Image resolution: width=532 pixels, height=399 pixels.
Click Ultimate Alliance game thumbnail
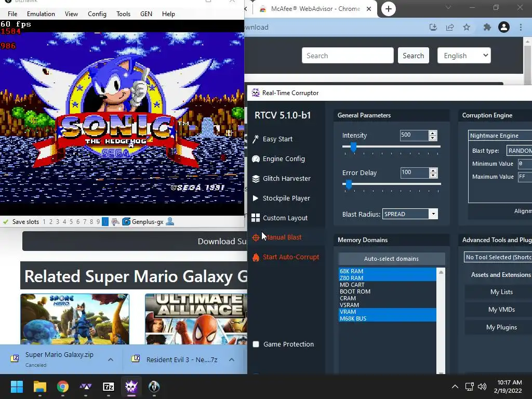pos(196,320)
